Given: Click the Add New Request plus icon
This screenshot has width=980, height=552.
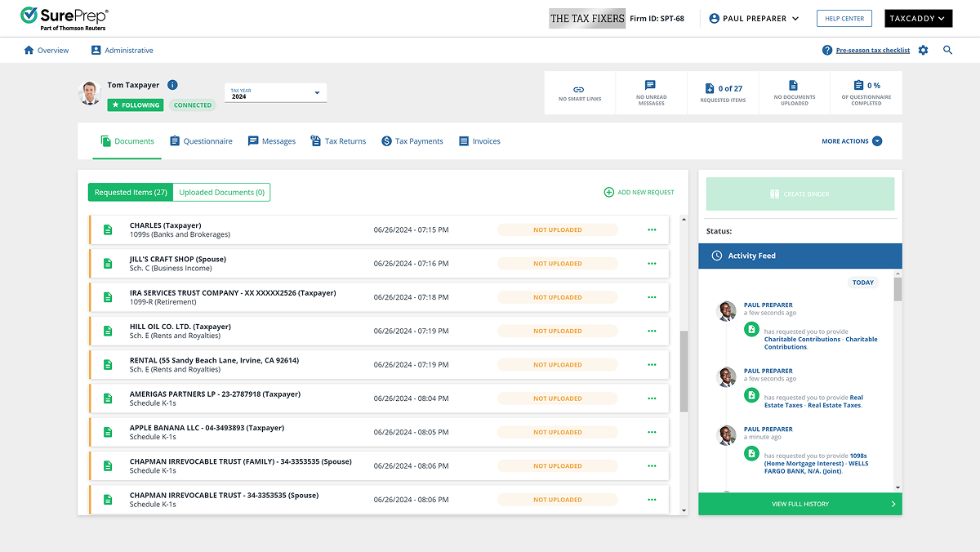Looking at the screenshot, I should [608, 193].
